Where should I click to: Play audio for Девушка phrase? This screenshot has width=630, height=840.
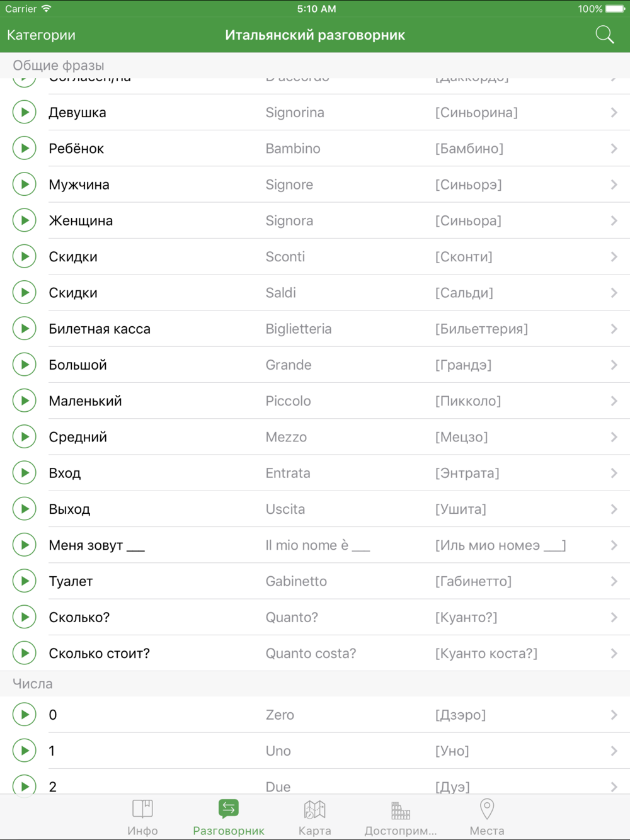click(x=25, y=112)
